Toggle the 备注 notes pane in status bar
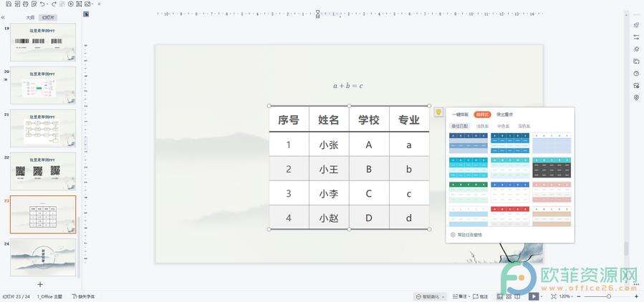Viewport: 644px width, 302px height. [x=460, y=297]
